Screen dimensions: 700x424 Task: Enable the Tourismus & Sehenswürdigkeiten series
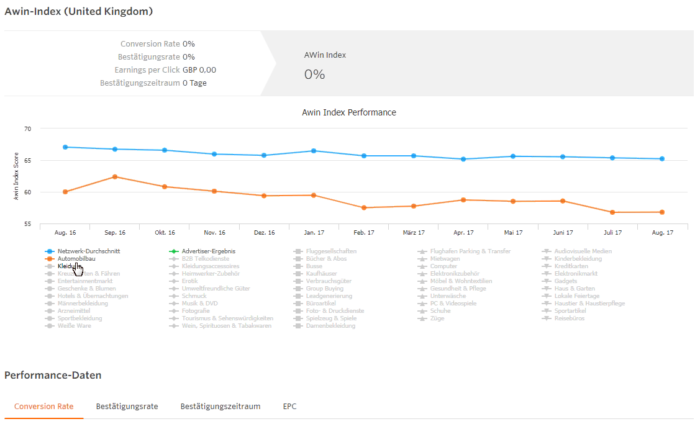coord(221,319)
